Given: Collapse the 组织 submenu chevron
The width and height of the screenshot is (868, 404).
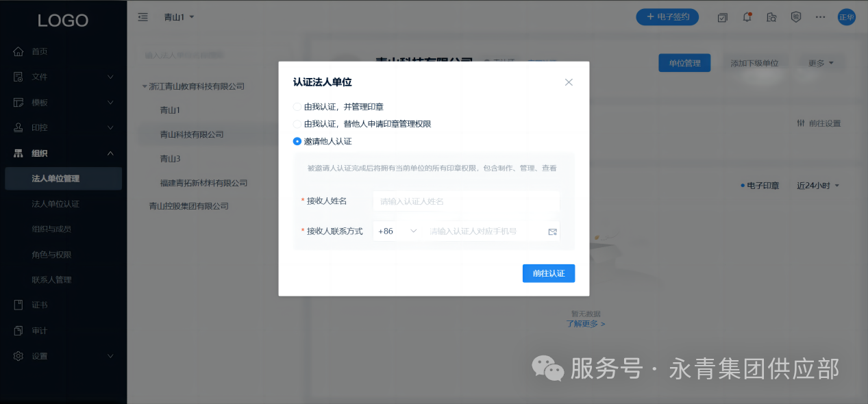Looking at the screenshot, I should point(110,153).
